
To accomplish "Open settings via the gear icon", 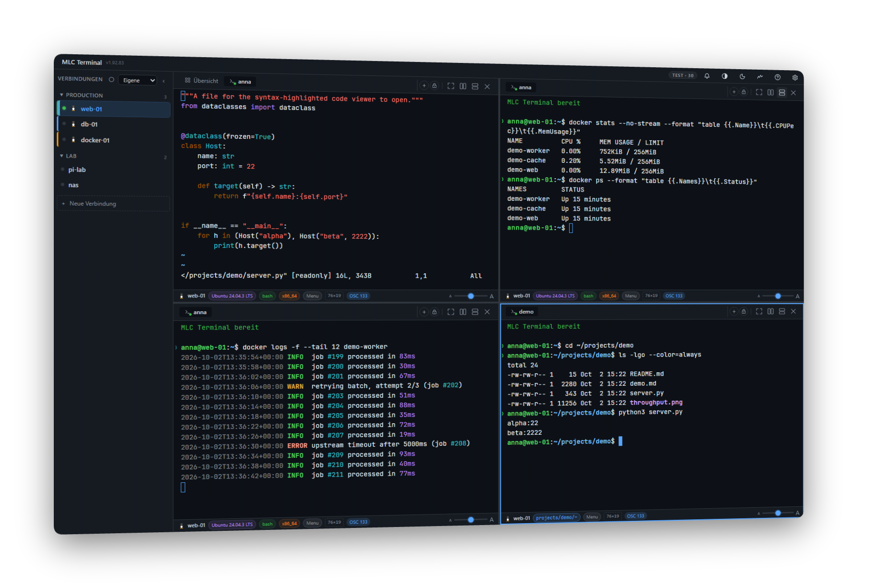I will point(795,77).
